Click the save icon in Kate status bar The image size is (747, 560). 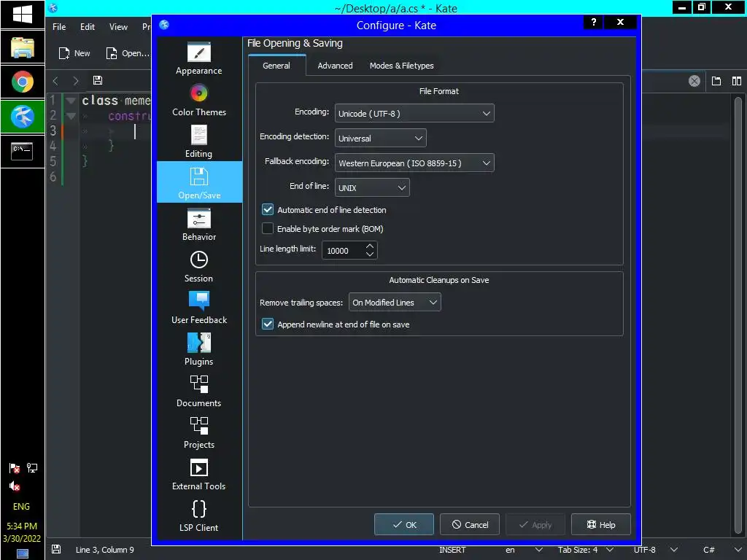pyautogui.click(x=56, y=549)
